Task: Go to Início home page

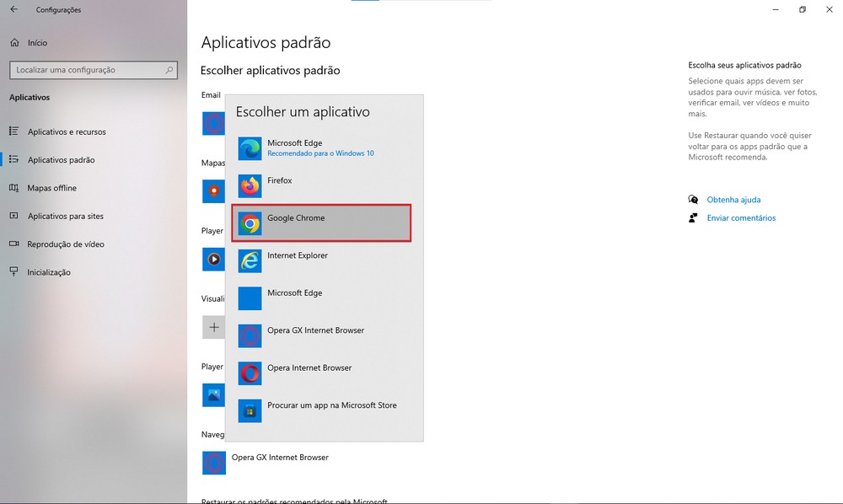Action: (37, 42)
